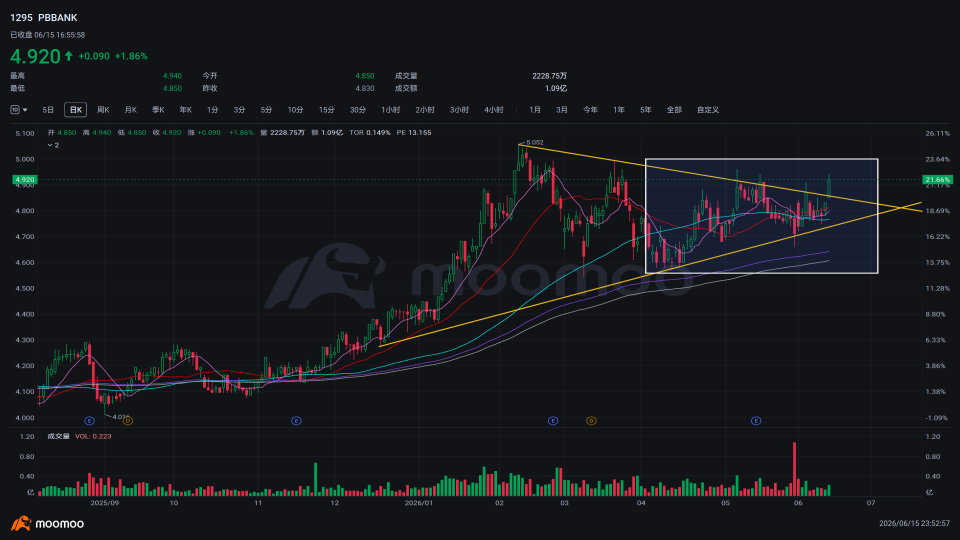The image size is (960, 540).
Task: Click the 4.016 low price label
Action: pyautogui.click(x=121, y=417)
